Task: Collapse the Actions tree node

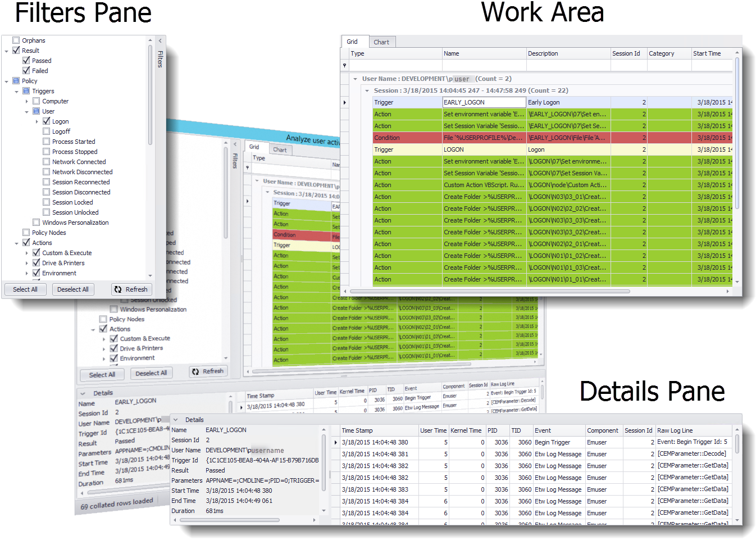Action: point(16,243)
